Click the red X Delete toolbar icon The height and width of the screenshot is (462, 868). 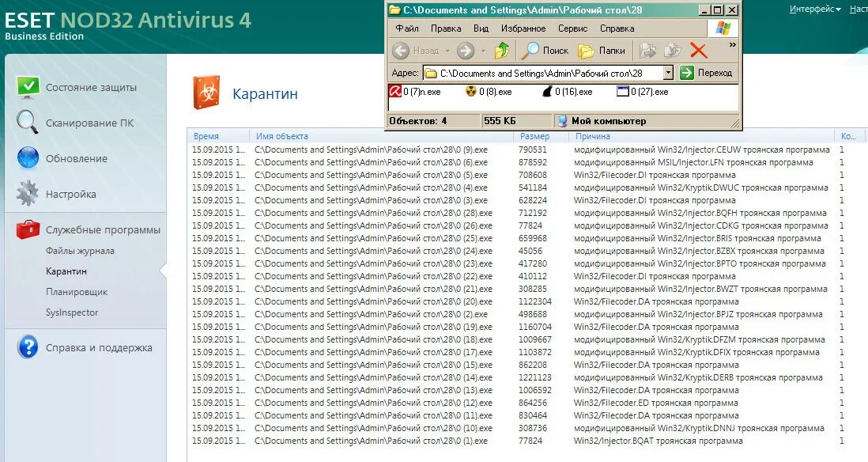click(699, 51)
